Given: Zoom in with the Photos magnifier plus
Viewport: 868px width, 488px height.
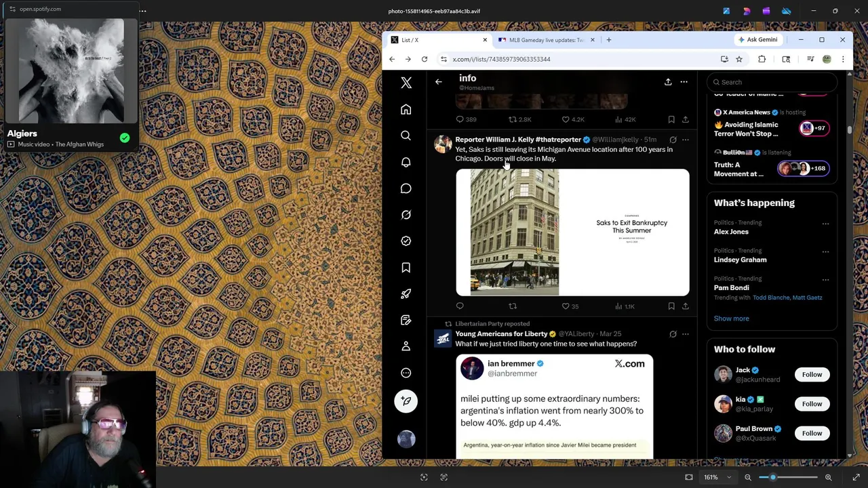Looking at the screenshot, I should pos(828,477).
